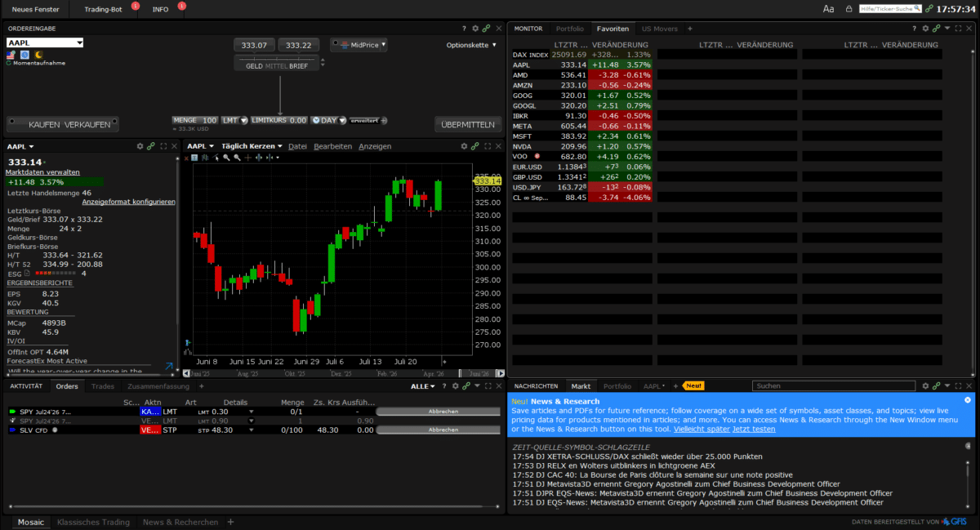Viewport: 980px width, 530px height.
Task: Click Abbrechen for the SLV CFD order
Action: 438,430
